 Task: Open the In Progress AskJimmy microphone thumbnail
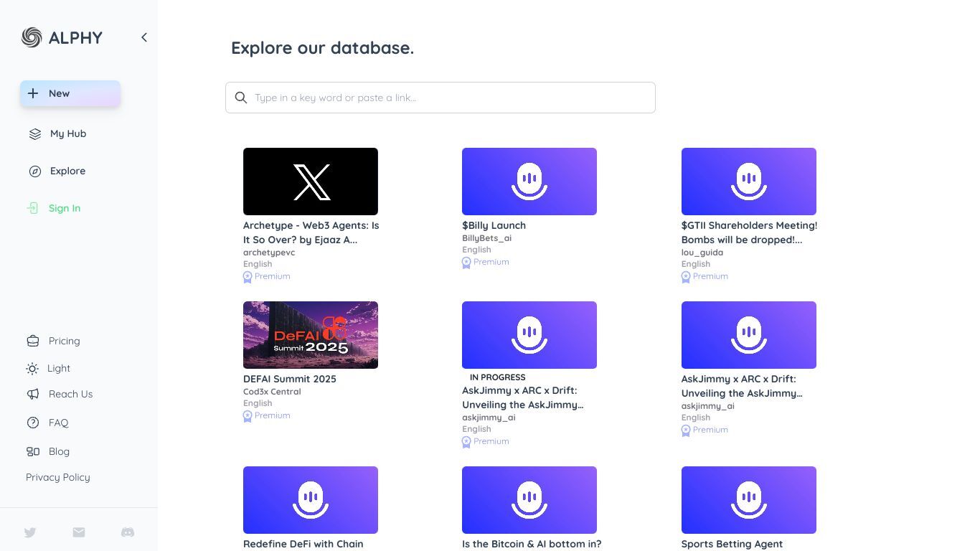click(x=529, y=335)
